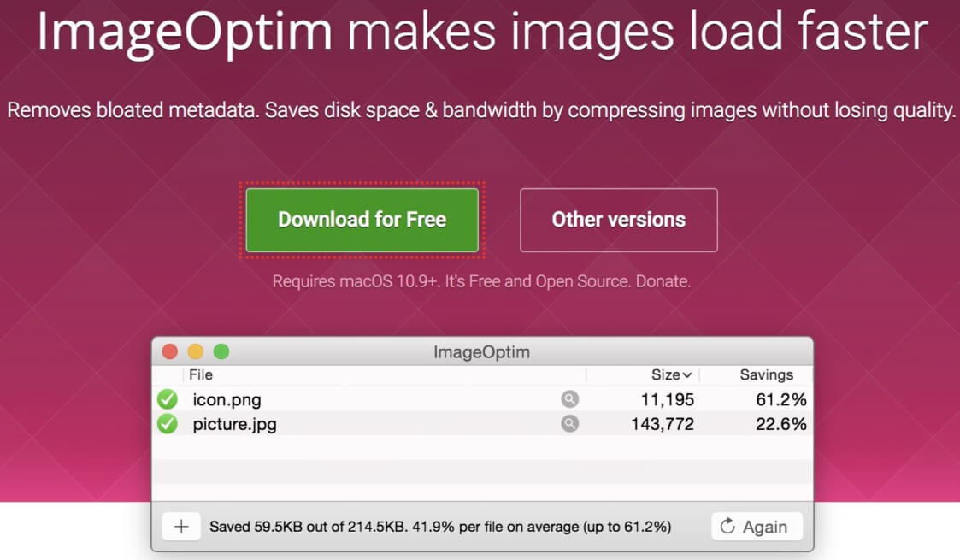Click the magnifier icon next to icon.png
960x560 pixels.
(x=569, y=399)
